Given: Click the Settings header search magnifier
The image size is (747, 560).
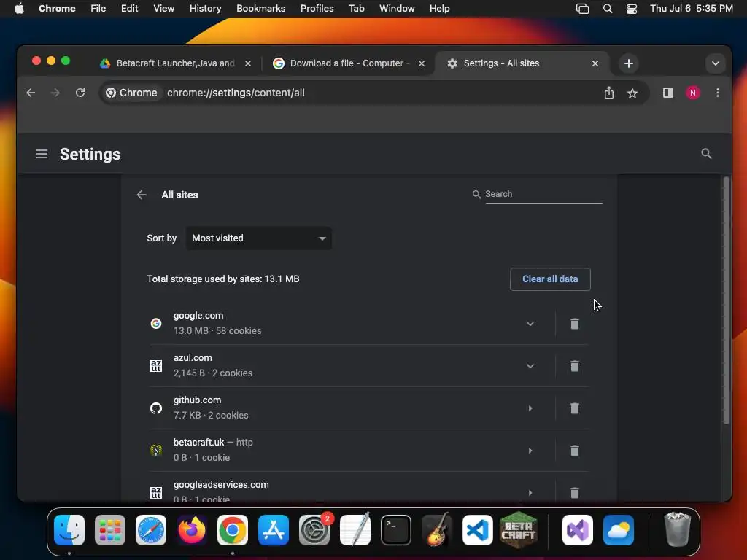Looking at the screenshot, I should point(706,153).
